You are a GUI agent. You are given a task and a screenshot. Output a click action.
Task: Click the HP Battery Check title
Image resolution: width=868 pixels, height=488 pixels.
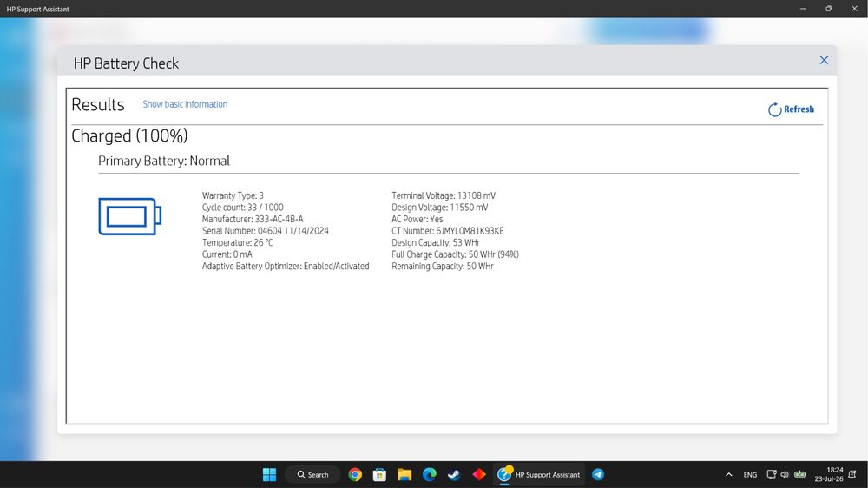[x=126, y=63]
